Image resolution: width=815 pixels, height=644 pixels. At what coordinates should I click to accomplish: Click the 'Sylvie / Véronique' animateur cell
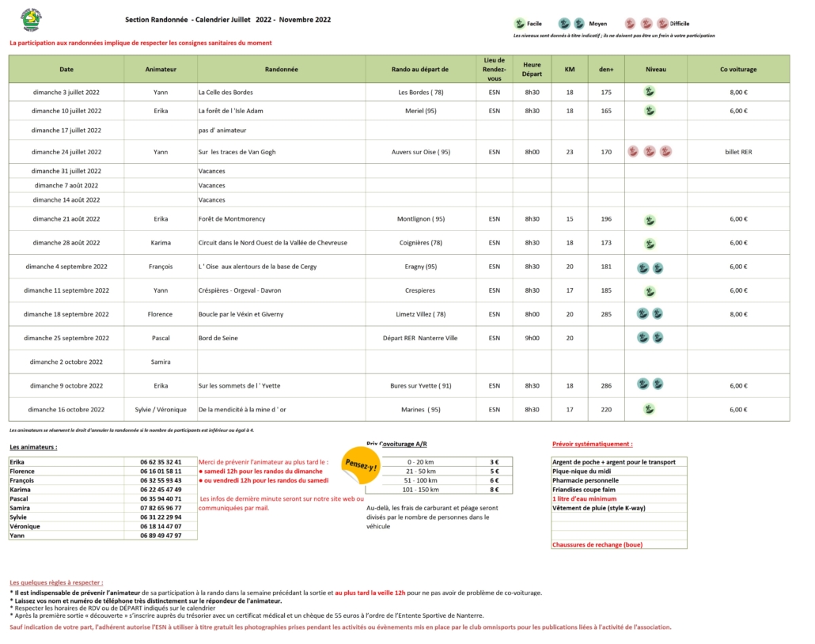(161, 410)
